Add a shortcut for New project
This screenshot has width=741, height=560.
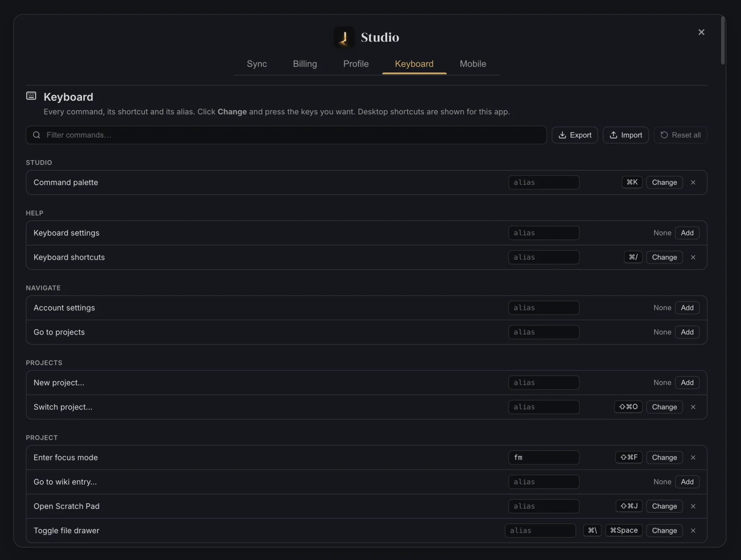click(x=687, y=383)
